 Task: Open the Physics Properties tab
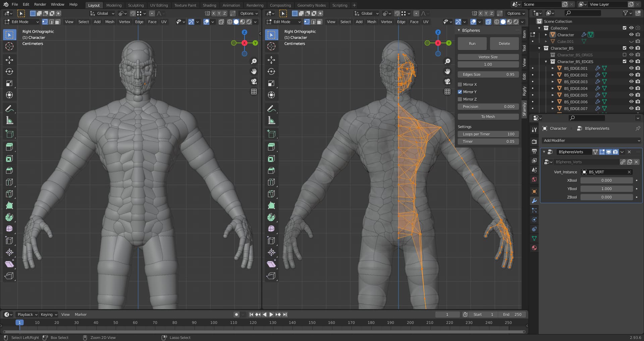pyautogui.click(x=534, y=219)
